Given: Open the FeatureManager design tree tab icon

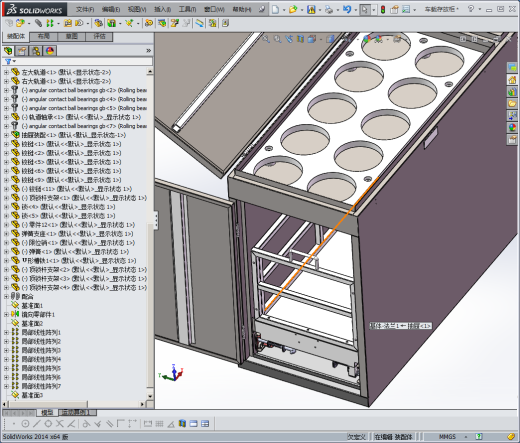Looking at the screenshot, I should click(x=8, y=51).
